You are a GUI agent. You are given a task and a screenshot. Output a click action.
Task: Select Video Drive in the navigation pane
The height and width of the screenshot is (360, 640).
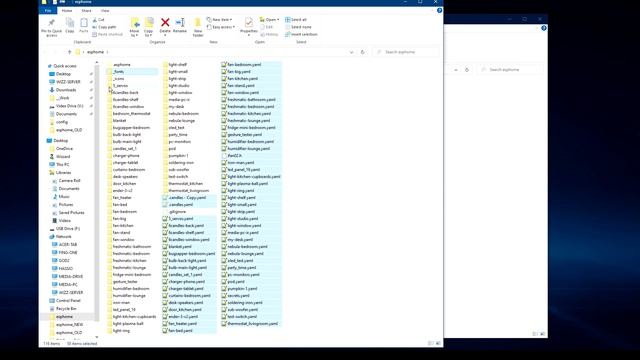(69, 106)
